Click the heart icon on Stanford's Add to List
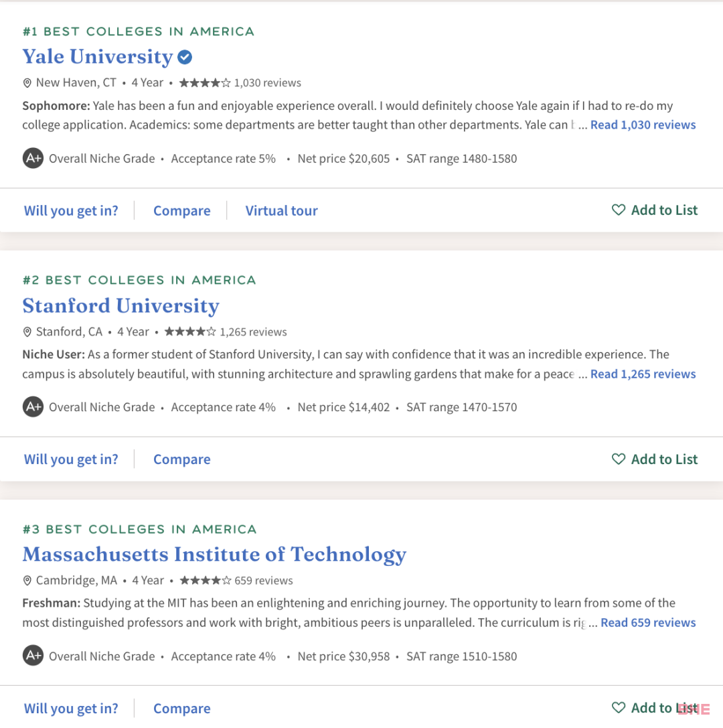Screen dimensions: 723x728 point(618,459)
